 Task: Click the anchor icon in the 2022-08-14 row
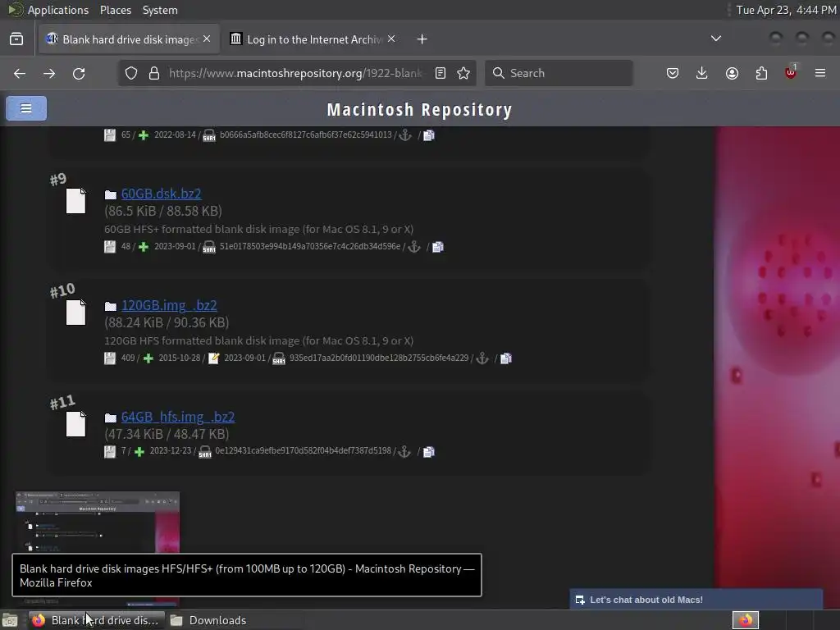click(405, 135)
